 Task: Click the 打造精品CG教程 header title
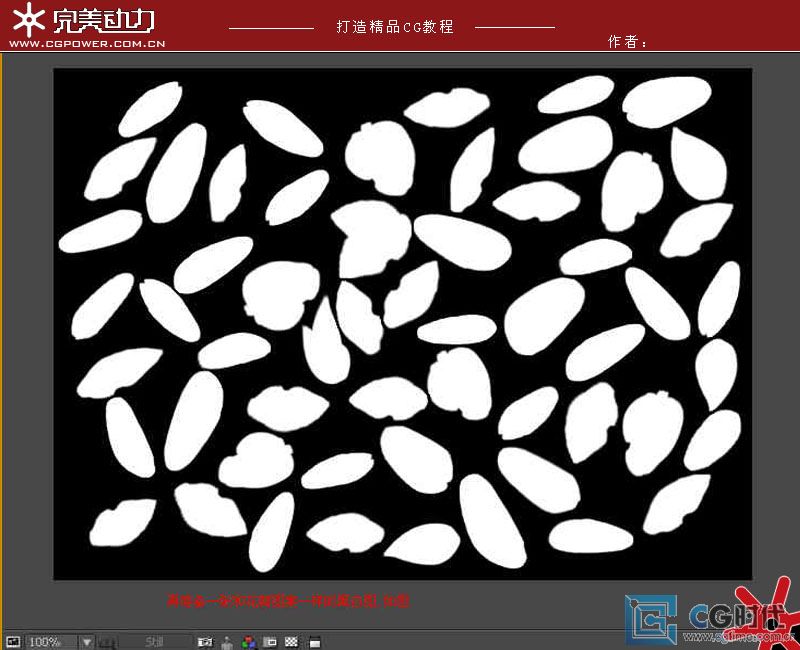(395, 27)
